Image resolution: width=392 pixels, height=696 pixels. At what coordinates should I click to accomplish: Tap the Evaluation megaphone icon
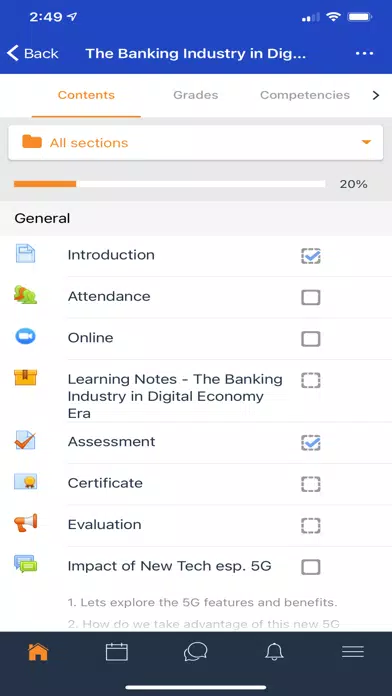25,523
